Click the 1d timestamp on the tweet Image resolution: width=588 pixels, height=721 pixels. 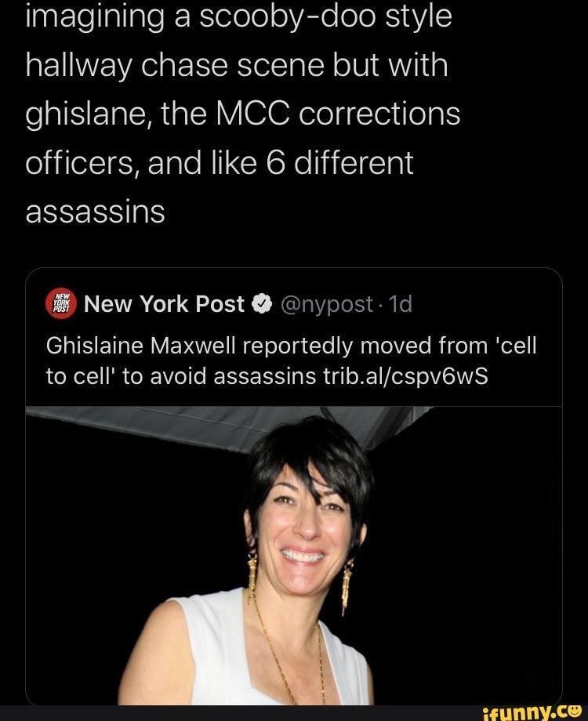pos(400,304)
